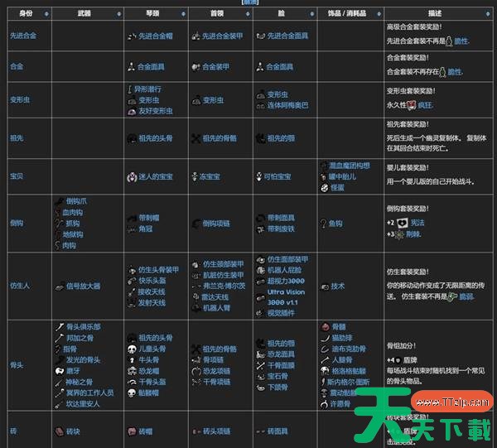Open the 脆弱 link in 仿生人 description
This screenshot has height=448, width=497.
[466, 296]
